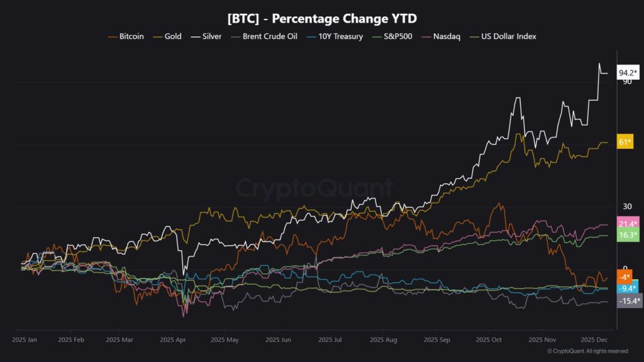The width and height of the screenshot is (644, 362).
Task: Click the CryptoQuant watermark in chart center
Action: [x=314, y=188]
